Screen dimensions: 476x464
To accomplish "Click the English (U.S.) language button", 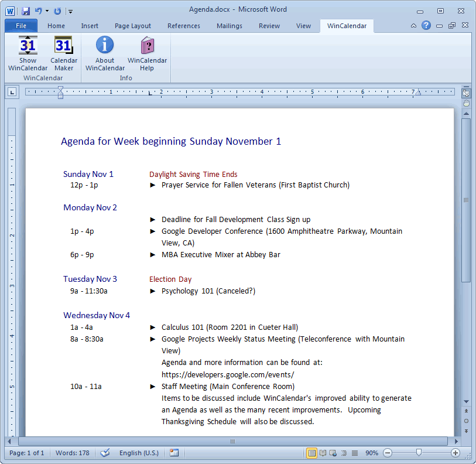I will pos(139,453).
